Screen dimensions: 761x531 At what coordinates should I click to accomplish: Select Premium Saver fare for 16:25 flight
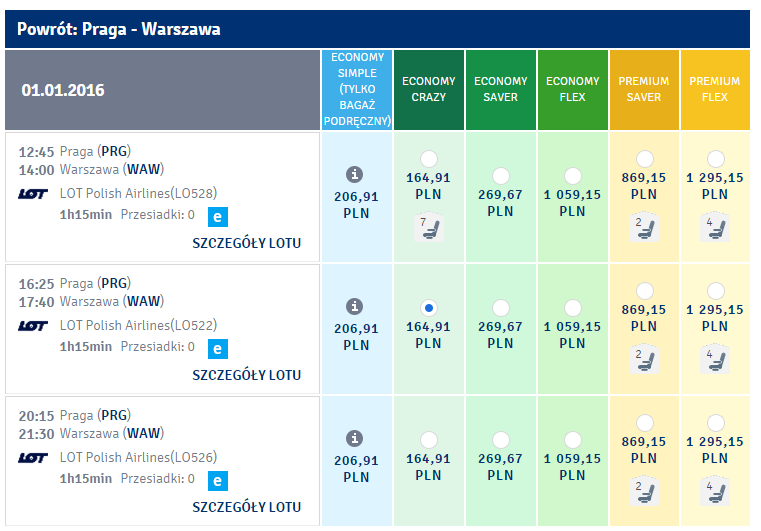645,291
